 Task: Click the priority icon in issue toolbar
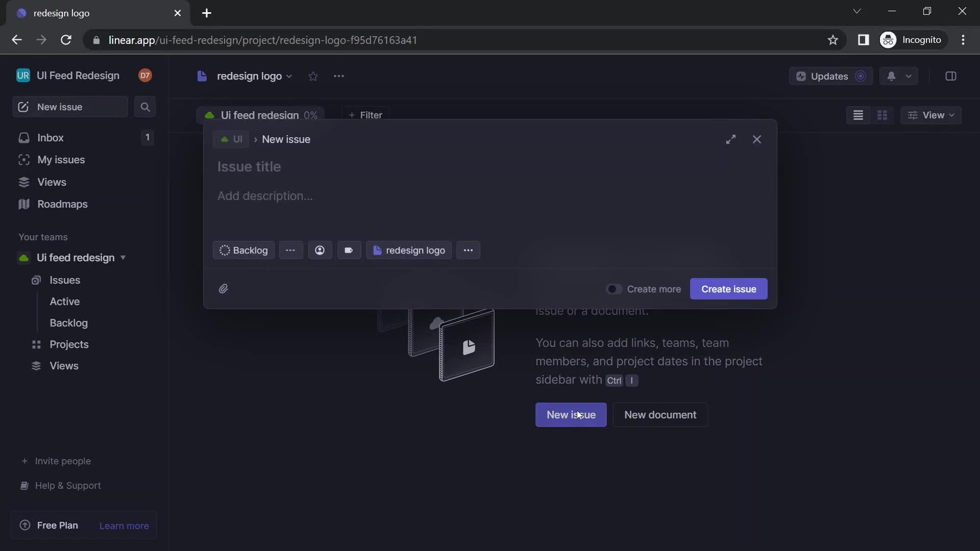click(291, 249)
